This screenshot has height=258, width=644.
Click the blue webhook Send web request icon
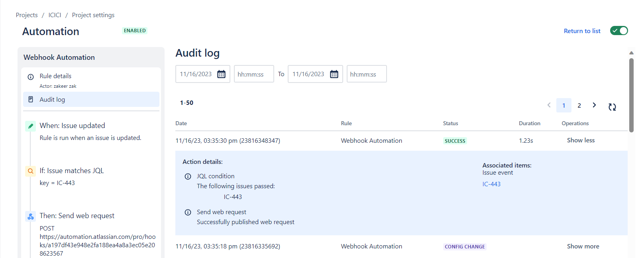click(30, 217)
